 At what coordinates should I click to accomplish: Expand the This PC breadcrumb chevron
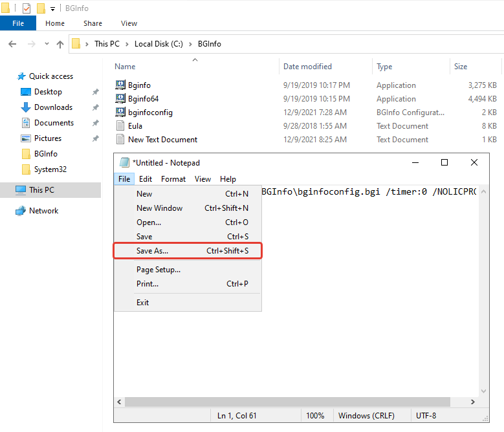click(x=129, y=44)
